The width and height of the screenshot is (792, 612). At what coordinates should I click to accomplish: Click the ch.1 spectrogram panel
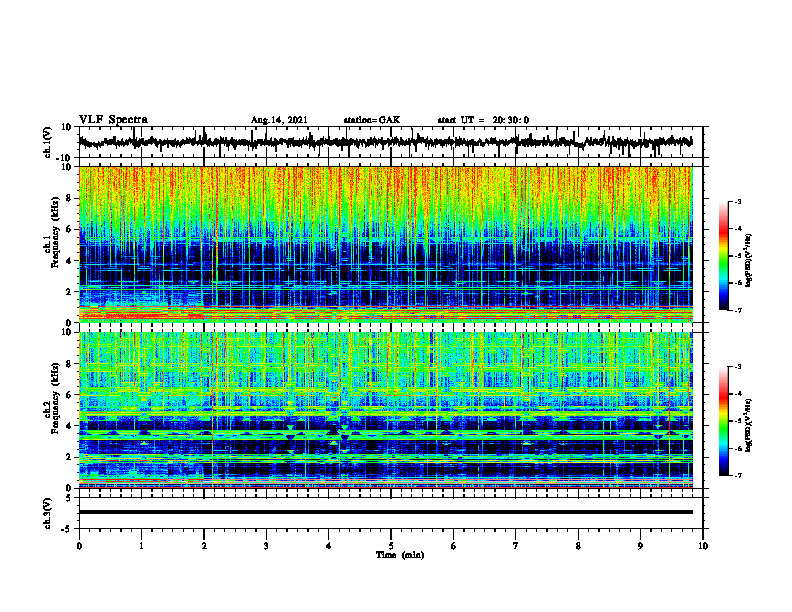(x=385, y=244)
